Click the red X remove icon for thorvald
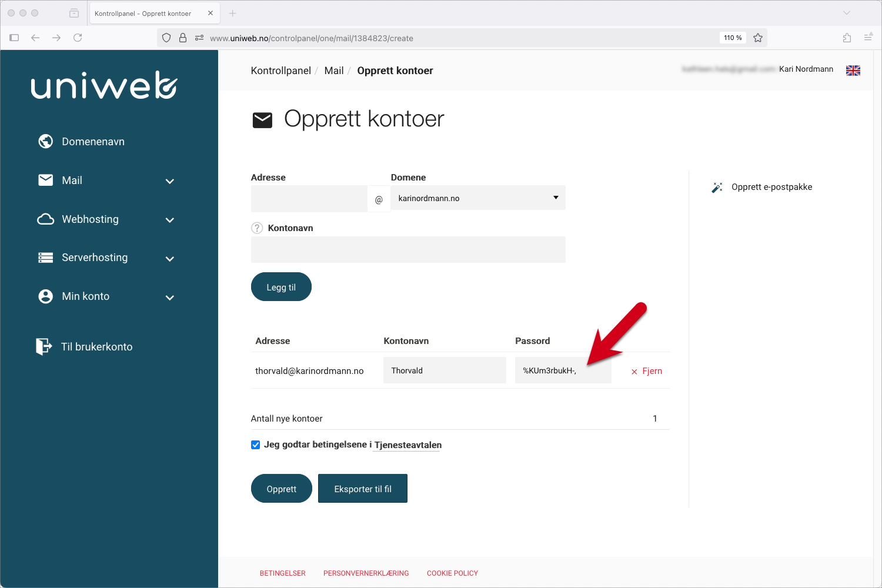Image resolution: width=882 pixels, height=588 pixels. pyautogui.click(x=634, y=372)
